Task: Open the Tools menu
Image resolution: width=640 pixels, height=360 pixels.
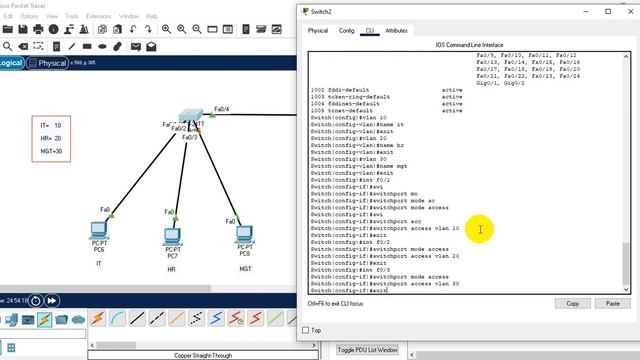Action: click(x=72, y=16)
